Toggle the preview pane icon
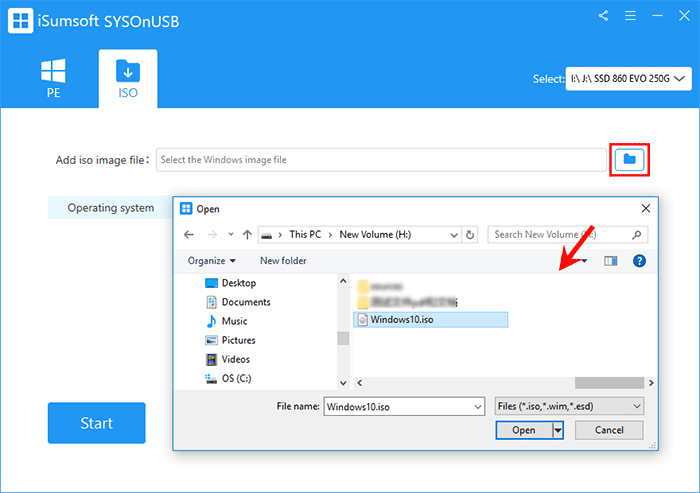Image resolution: width=700 pixels, height=493 pixels. (x=611, y=261)
